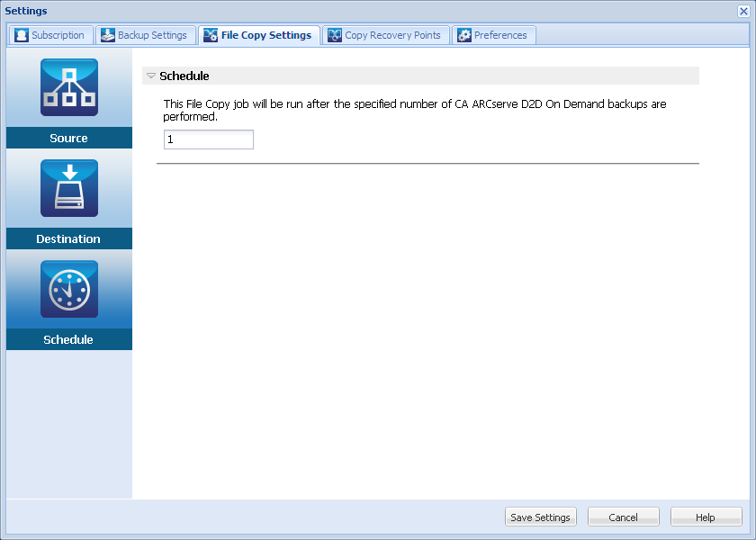The image size is (756, 540).
Task: Select the Source icon in the sidebar
Action: [x=67, y=86]
